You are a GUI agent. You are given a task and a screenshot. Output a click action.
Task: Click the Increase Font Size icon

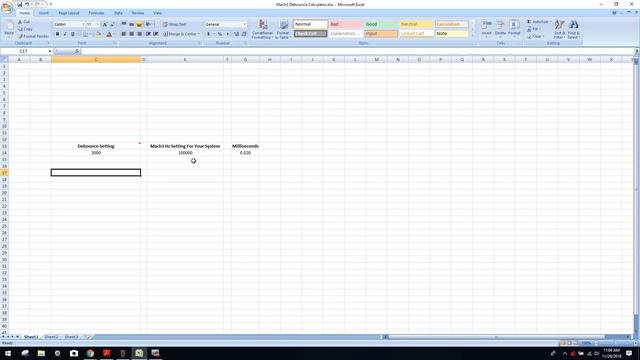[105, 24]
